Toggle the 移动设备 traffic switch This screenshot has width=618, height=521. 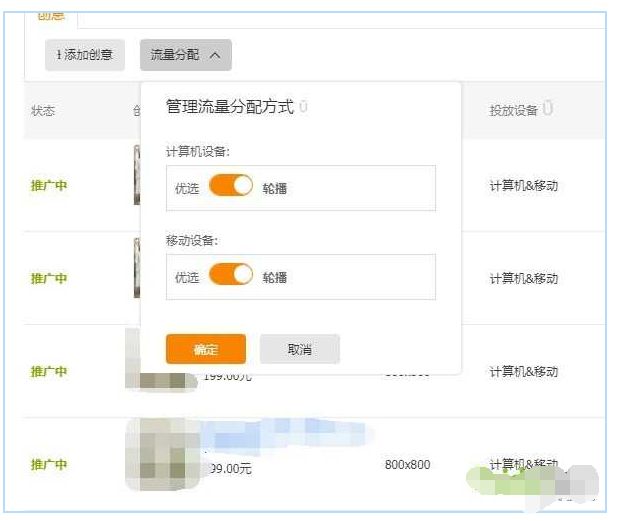click(231, 275)
